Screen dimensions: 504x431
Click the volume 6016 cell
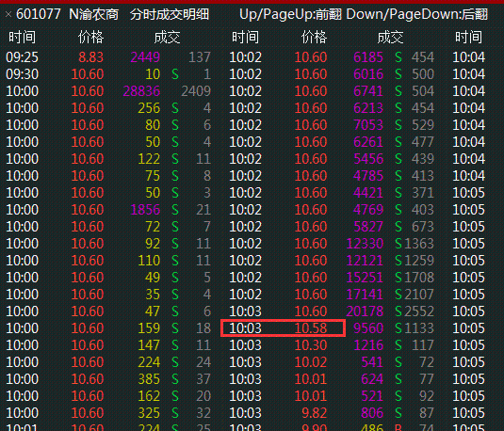pyautogui.click(x=368, y=74)
